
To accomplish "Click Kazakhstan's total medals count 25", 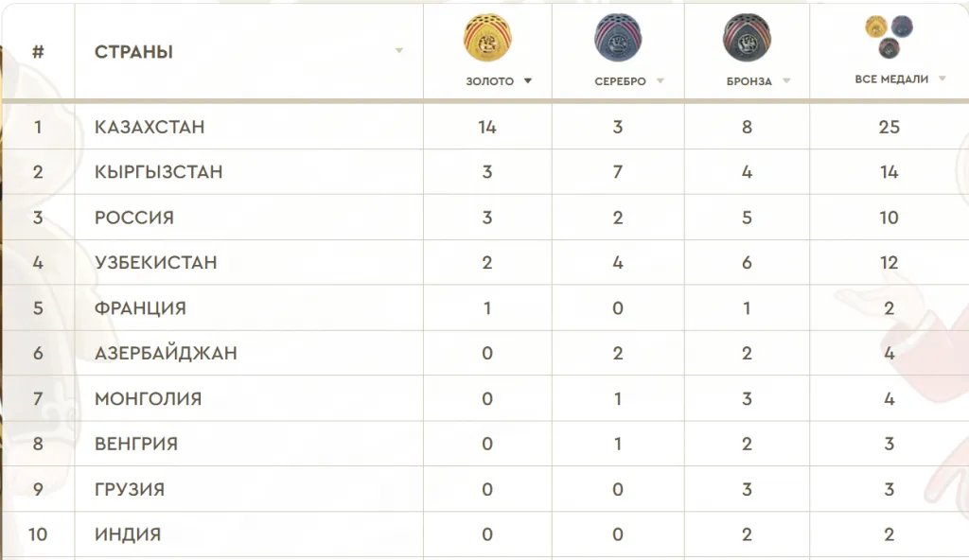I will point(889,127).
